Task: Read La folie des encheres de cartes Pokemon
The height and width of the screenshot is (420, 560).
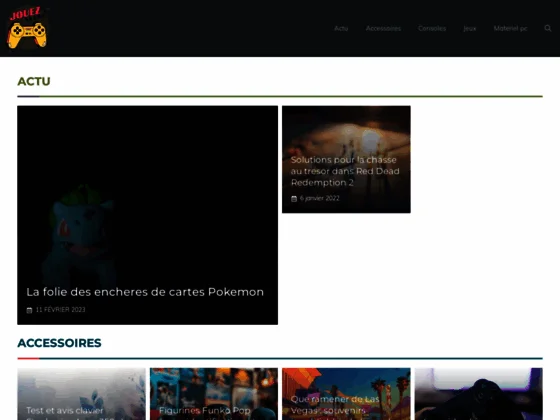Action: [x=145, y=292]
